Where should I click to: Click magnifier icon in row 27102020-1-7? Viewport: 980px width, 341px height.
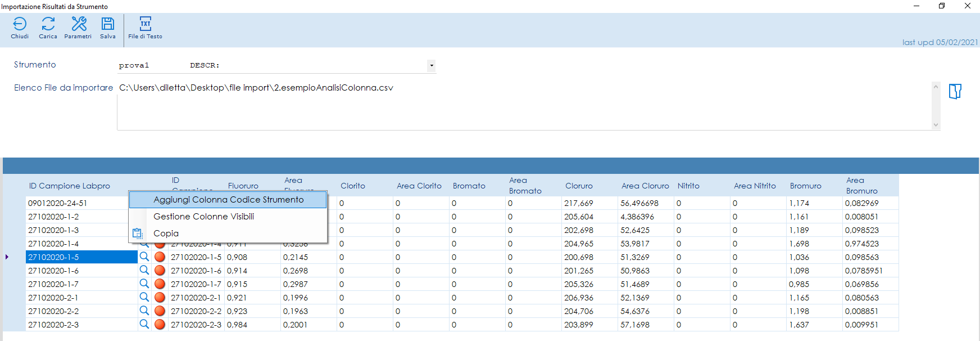pyautogui.click(x=144, y=284)
